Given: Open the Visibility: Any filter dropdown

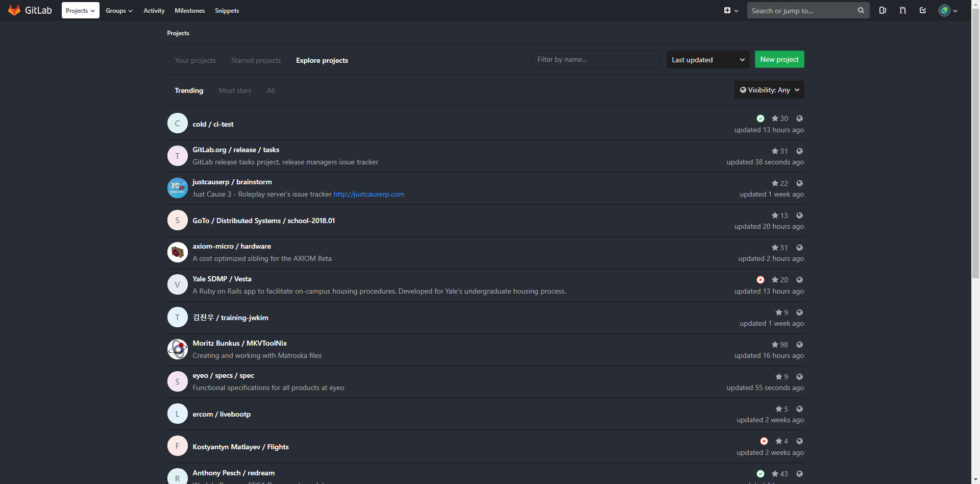Looking at the screenshot, I should pos(769,89).
